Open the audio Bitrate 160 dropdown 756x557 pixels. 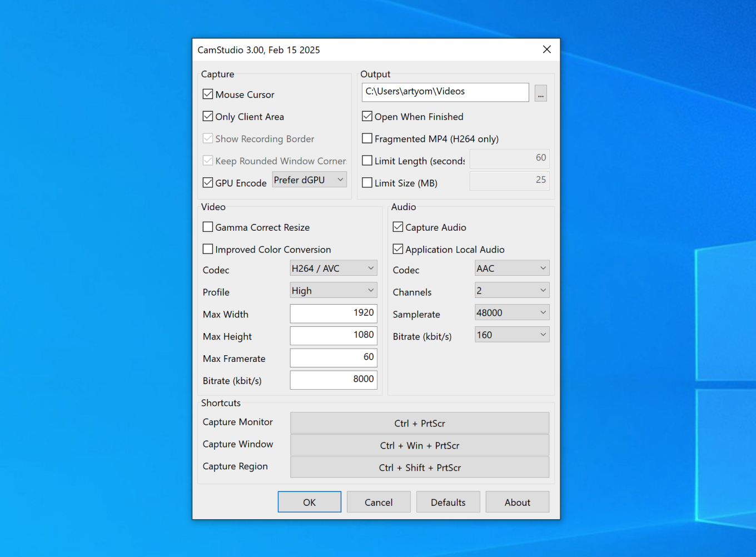point(511,335)
